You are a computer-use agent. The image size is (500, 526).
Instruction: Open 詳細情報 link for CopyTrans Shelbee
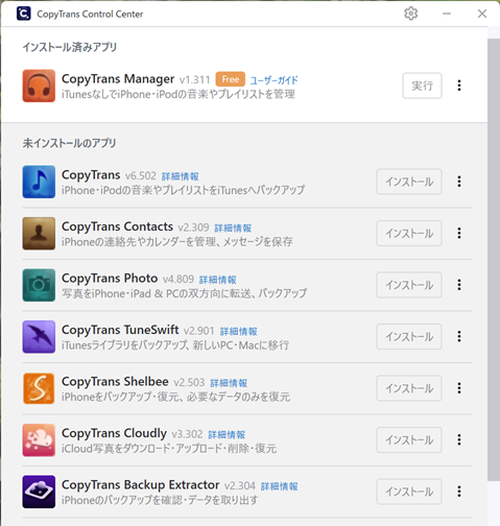tap(229, 383)
